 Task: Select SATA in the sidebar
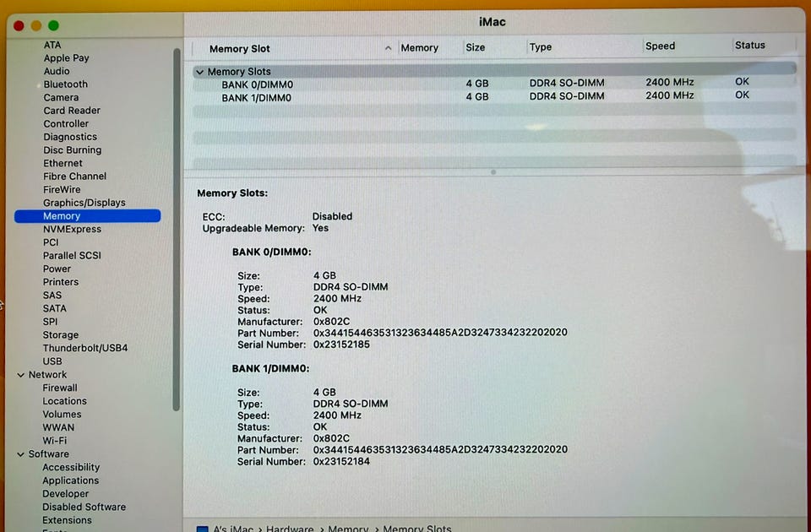click(x=54, y=309)
